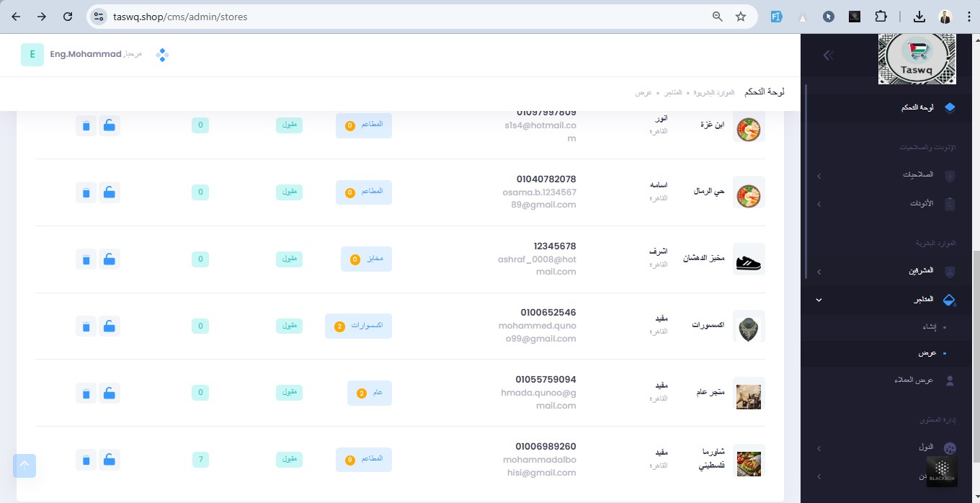Delete the حي الرمال store via trash icon
The image size is (980, 503).
tap(86, 192)
